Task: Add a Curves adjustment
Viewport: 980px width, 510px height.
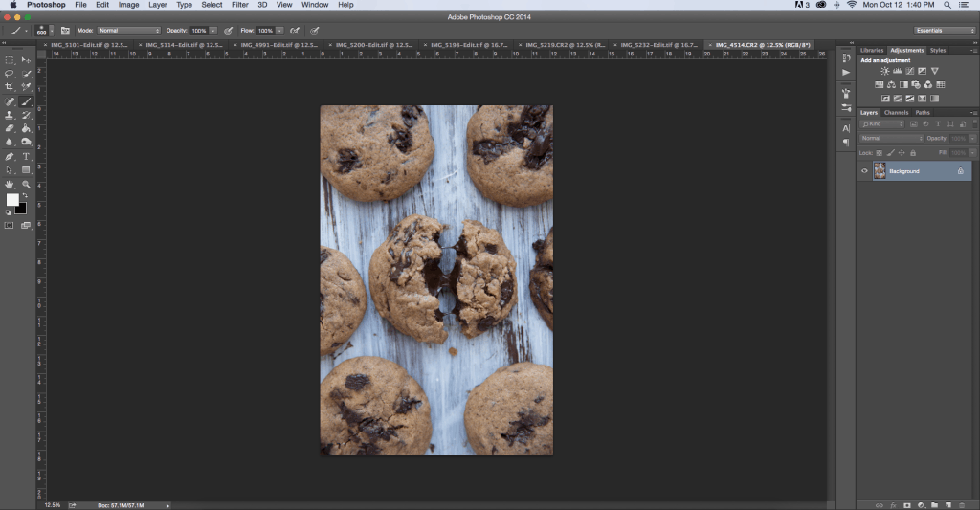Action: tap(910, 71)
